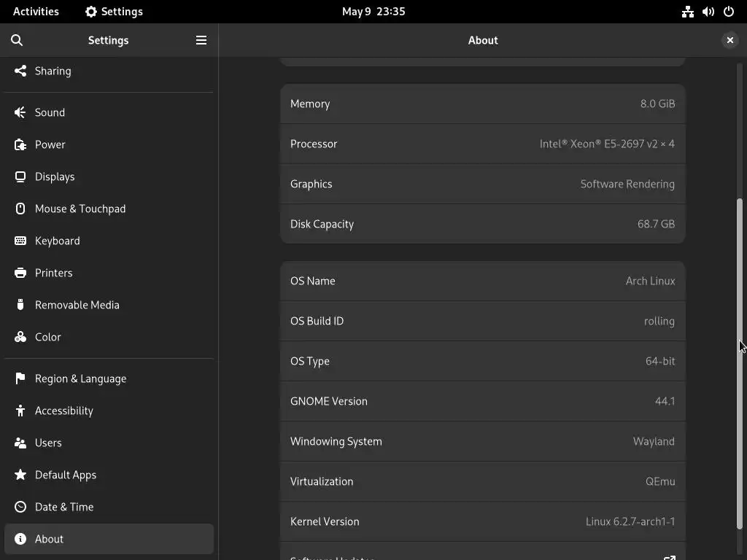
Task: Click the Printers icon in sidebar
Action: (x=20, y=273)
